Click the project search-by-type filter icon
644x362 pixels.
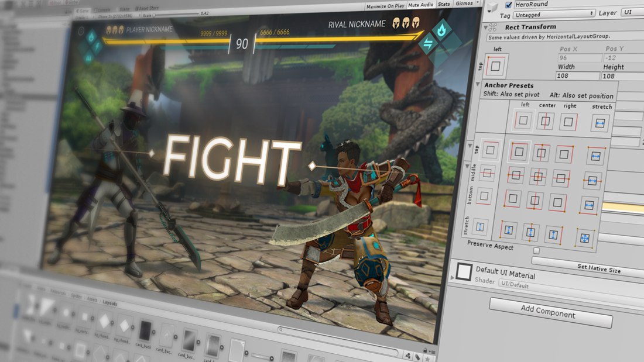pos(408,356)
